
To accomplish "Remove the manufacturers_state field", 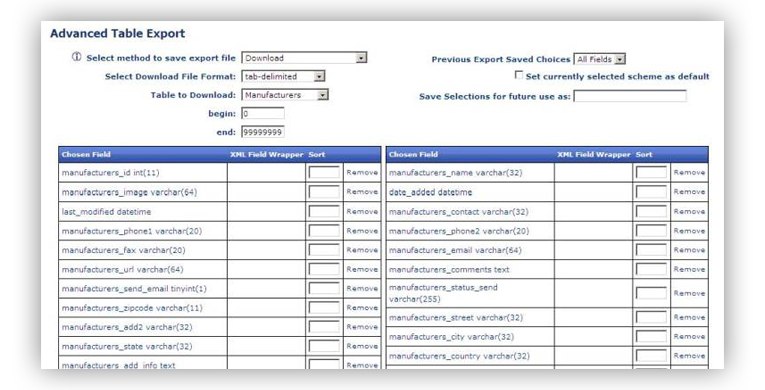I will (x=362, y=346).
